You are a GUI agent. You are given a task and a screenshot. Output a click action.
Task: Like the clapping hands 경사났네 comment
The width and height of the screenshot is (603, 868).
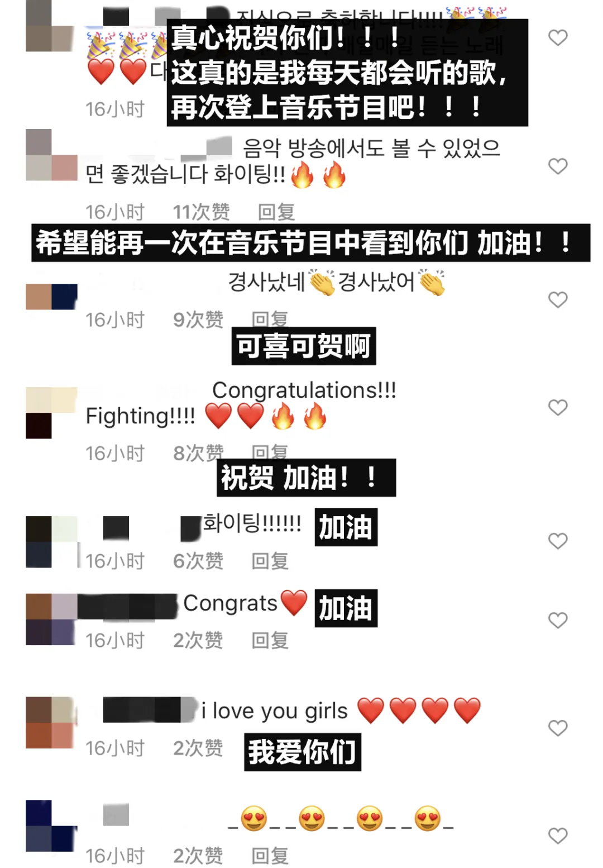click(x=558, y=300)
